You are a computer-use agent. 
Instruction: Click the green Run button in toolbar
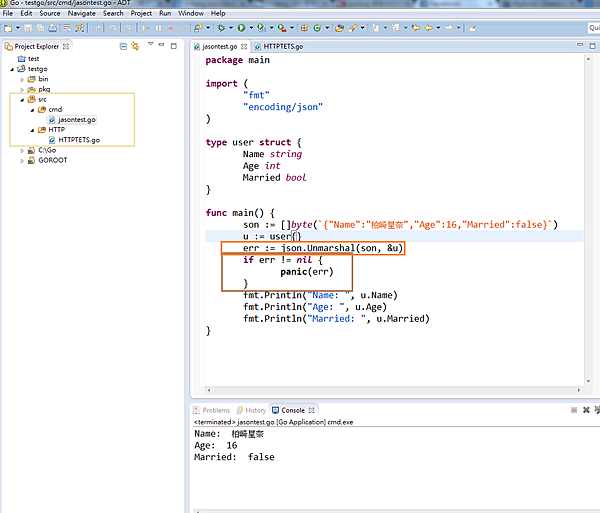242,29
